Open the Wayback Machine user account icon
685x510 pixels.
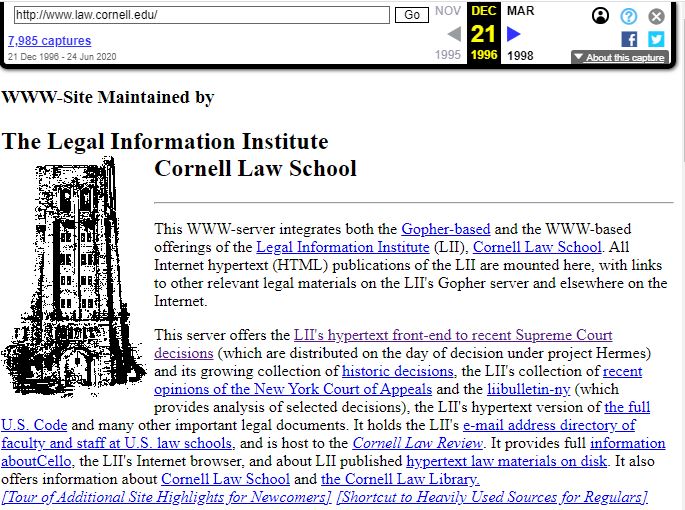point(600,16)
